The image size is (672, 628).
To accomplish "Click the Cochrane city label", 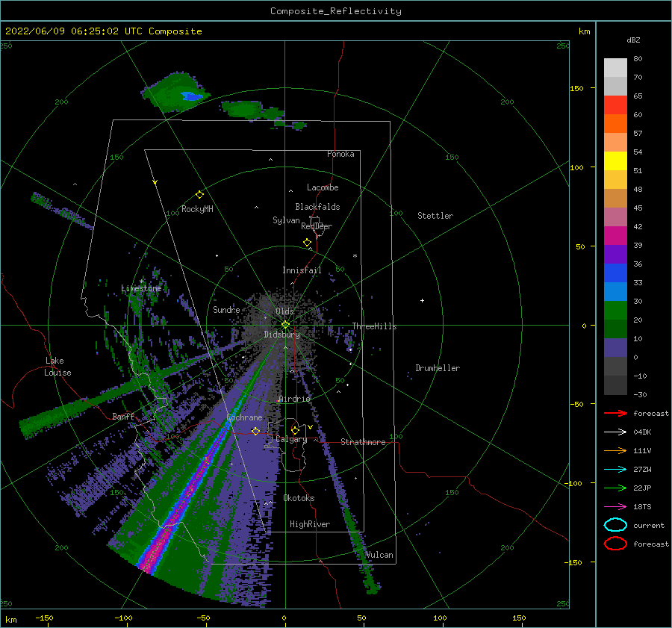I will point(244,417).
